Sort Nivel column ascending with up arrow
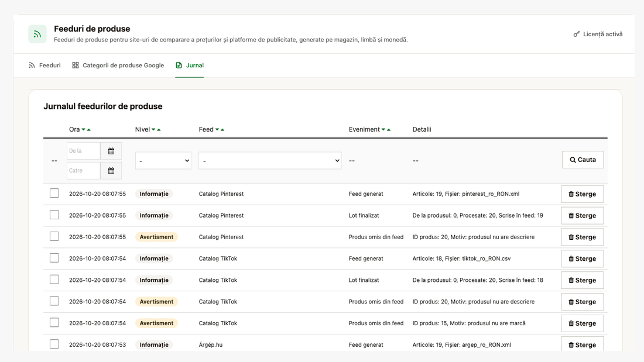This screenshot has height=362, width=644. [159, 130]
